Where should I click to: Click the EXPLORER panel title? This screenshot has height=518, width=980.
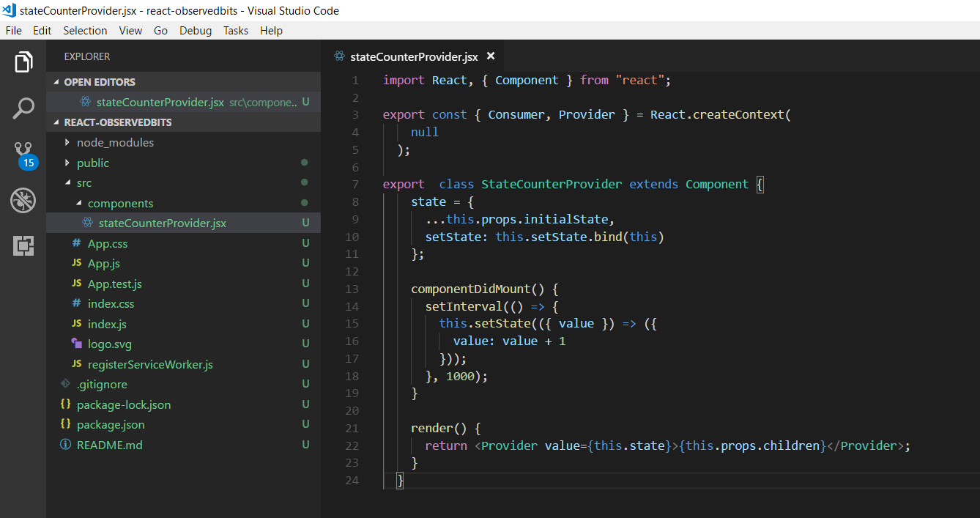click(x=87, y=56)
